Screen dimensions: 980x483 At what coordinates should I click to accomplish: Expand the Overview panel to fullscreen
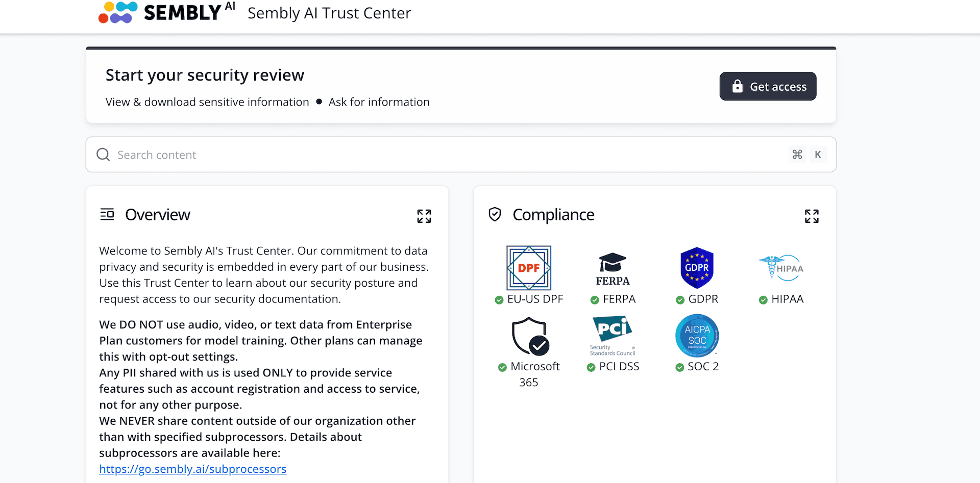point(424,216)
